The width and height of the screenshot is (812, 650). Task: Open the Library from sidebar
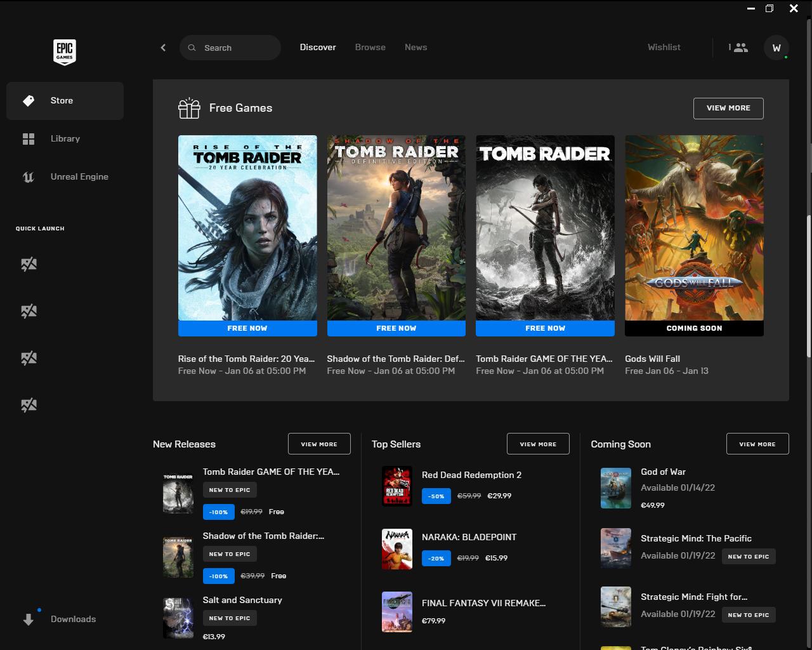pyautogui.click(x=65, y=139)
